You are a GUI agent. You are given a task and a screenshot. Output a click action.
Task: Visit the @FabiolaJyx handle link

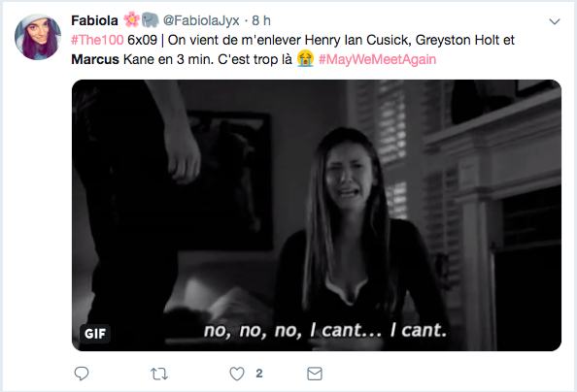pos(201,20)
